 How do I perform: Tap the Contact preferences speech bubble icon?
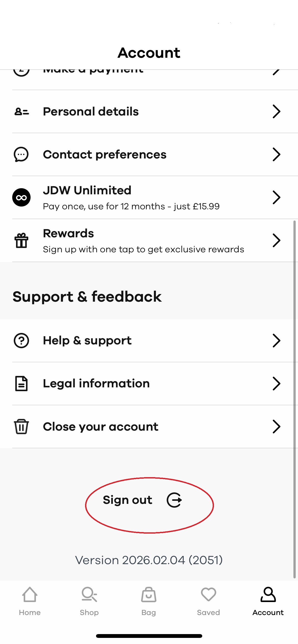point(21,154)
